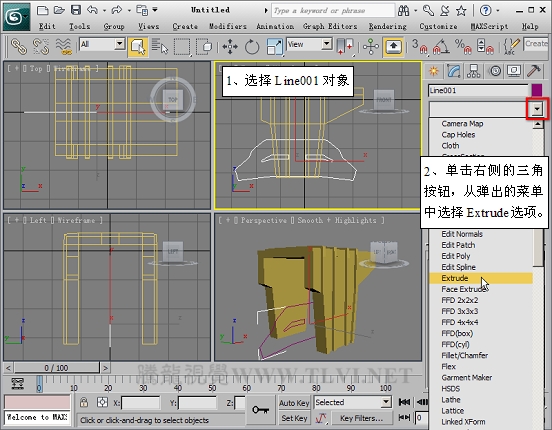The width and height of the screenshot is (552, 430).
Task: Activate the Select and Scale tool
Action: point(274,46)
